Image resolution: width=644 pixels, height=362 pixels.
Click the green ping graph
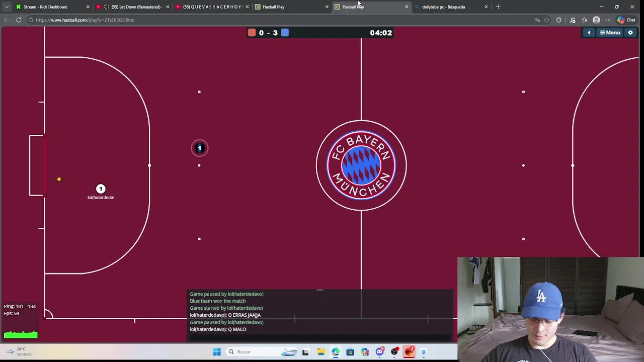point(21,334)
